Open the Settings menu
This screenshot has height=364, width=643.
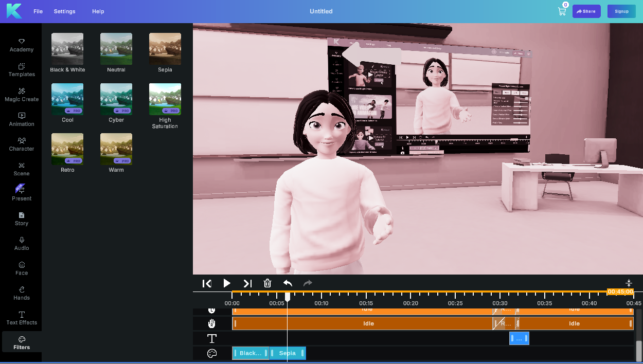[64, 11]
